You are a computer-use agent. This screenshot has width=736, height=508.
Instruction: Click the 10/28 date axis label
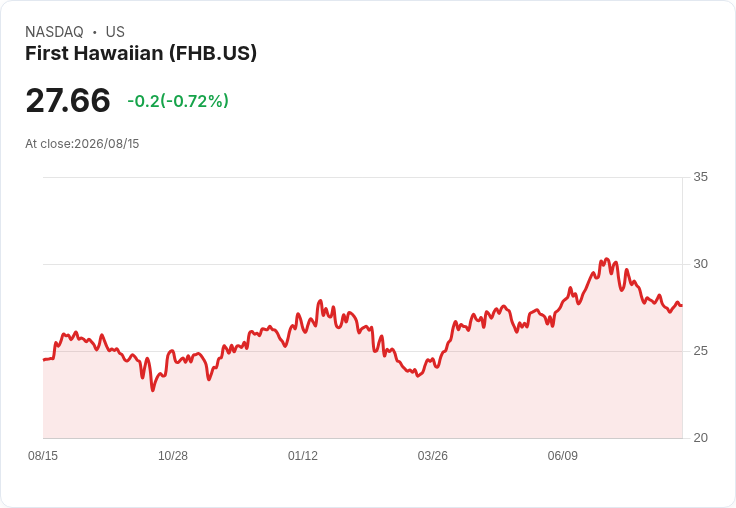173,456
